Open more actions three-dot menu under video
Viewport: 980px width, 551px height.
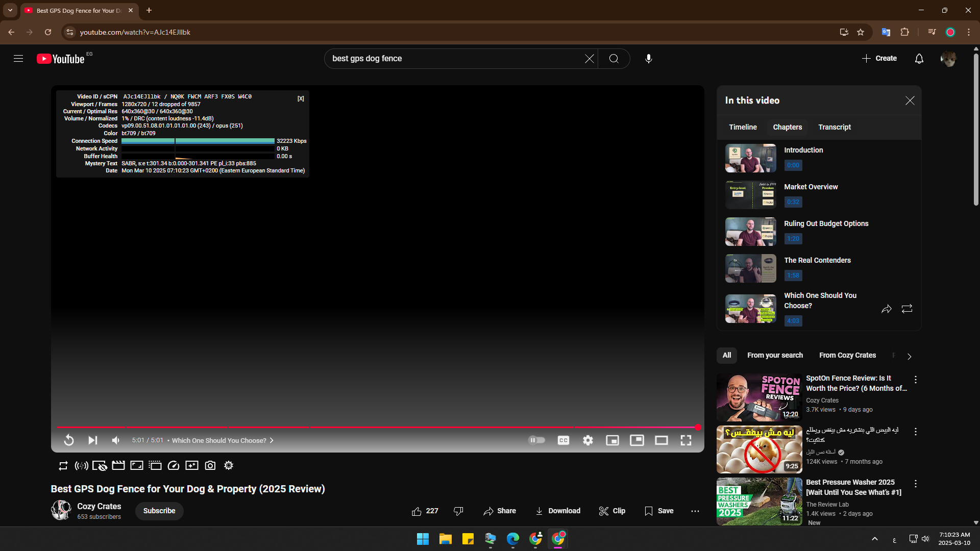(695, 511)
